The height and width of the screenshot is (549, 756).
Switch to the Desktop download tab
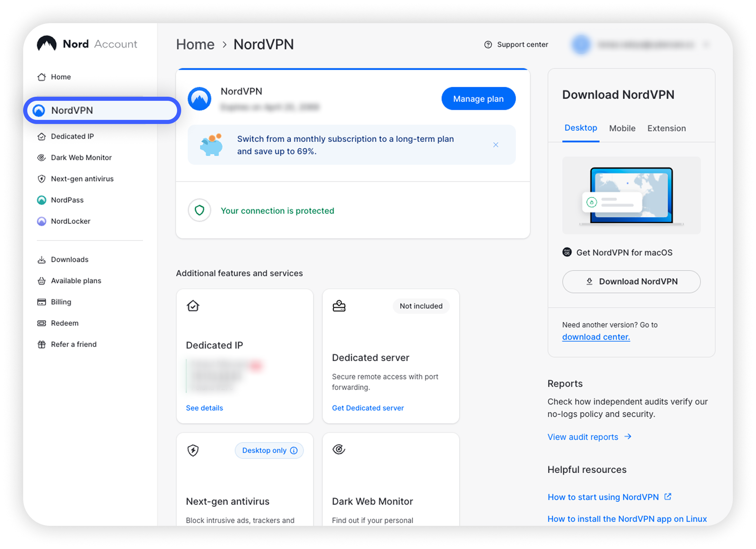(581, 128)
